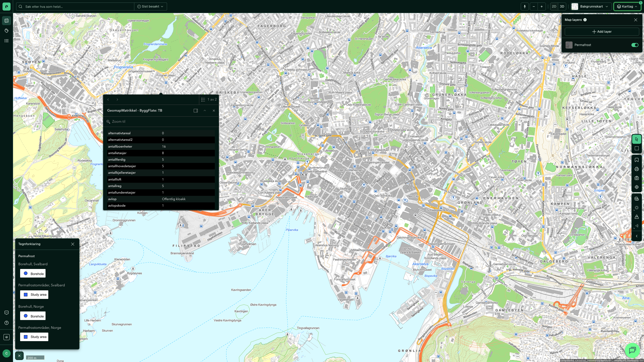
Task: Zoom out with the minus button
Action: point(534,7)
